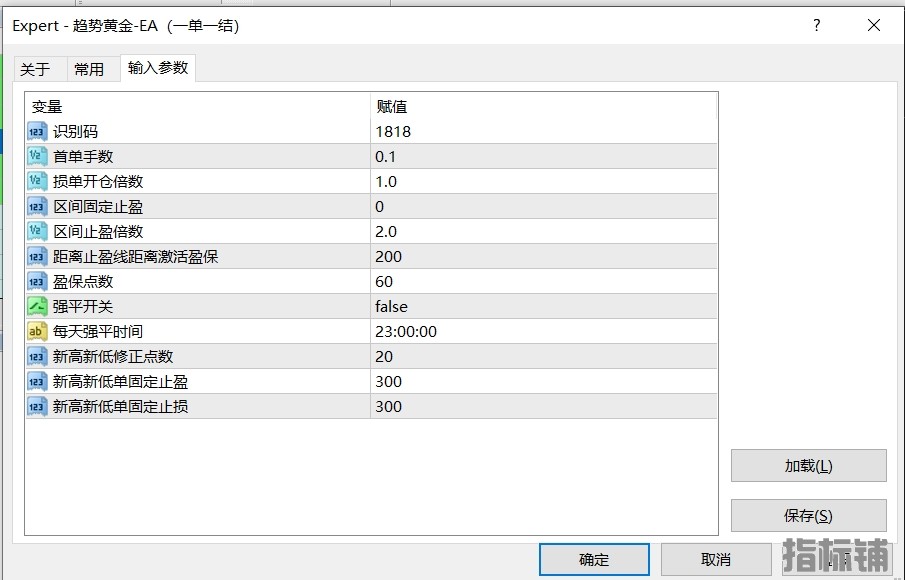Select the 新高新低单固定止损 variable name
The height and width of the screenshot is (580, 905).
(x=121, y=406)
